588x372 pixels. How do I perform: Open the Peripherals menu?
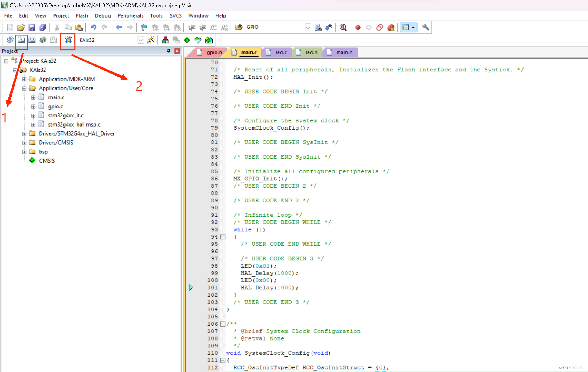coord(130,16)
